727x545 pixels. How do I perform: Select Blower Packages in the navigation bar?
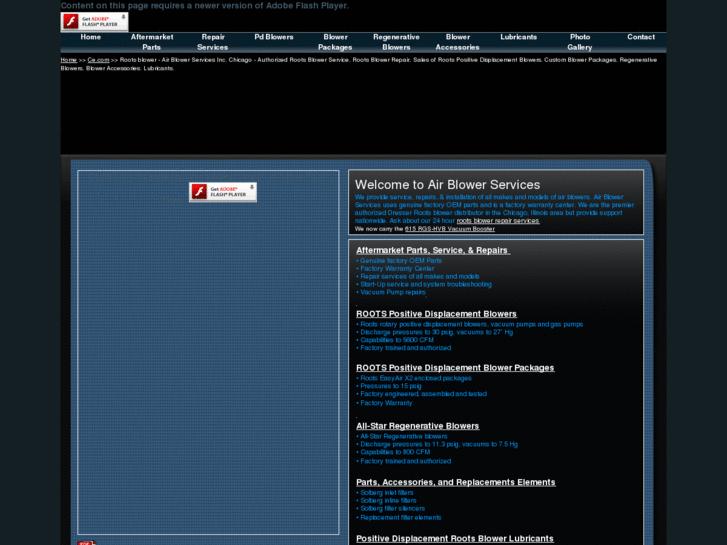tap(335, 42)
